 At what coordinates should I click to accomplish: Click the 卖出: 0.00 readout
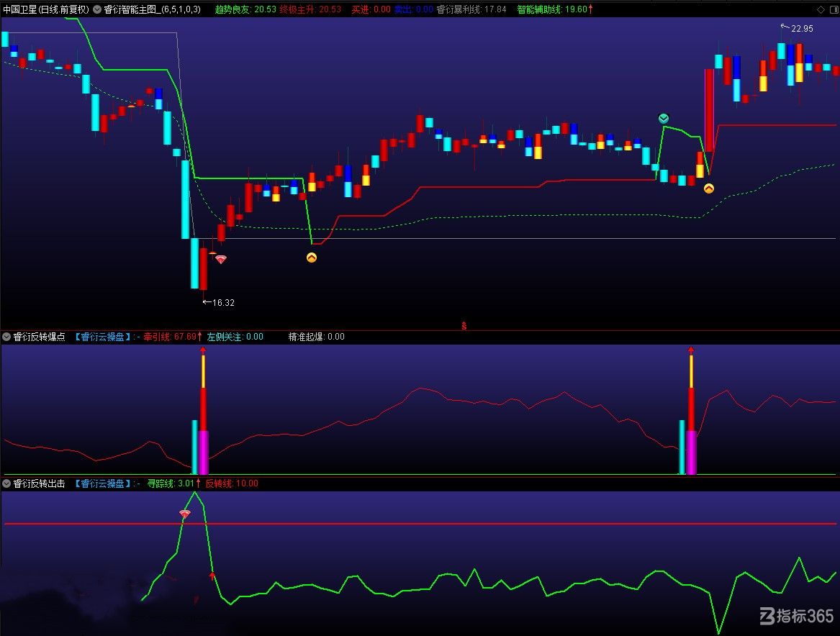[414, 9]
